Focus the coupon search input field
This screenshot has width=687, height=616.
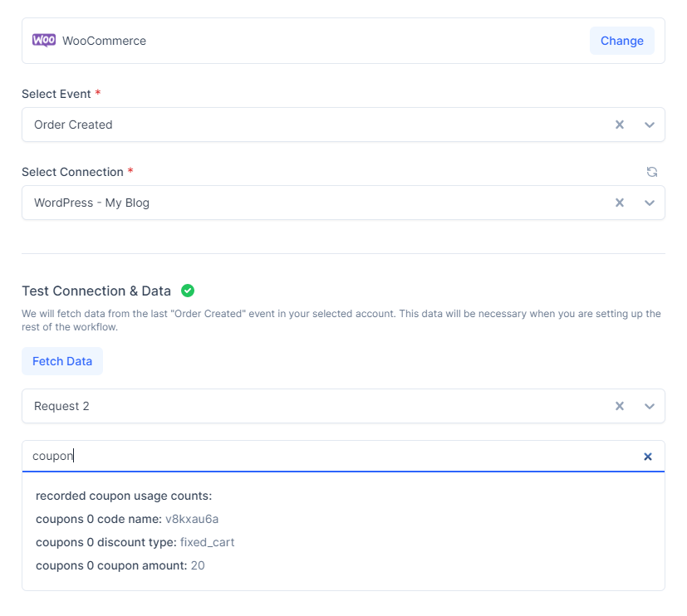[x=332, y=456]
